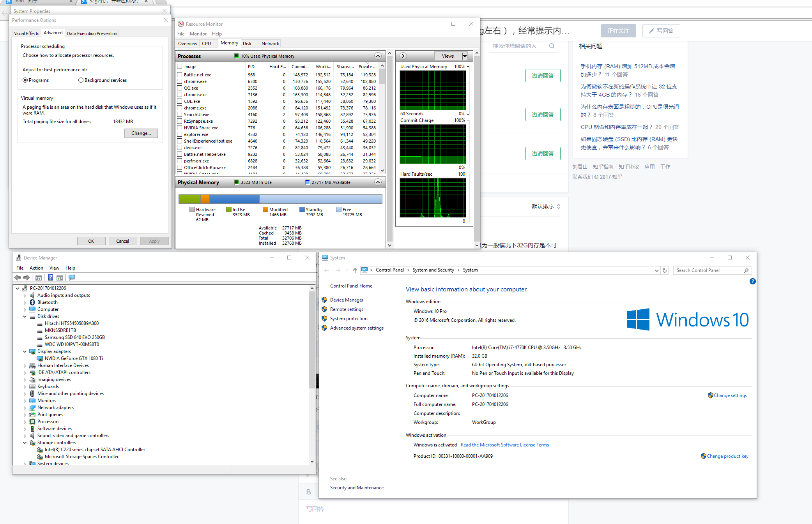Viewport: 812px width, 524px height.
Task: Check the Battle.net.exe process checkbox
Action: pyautogui.click(x=180, y=74)
